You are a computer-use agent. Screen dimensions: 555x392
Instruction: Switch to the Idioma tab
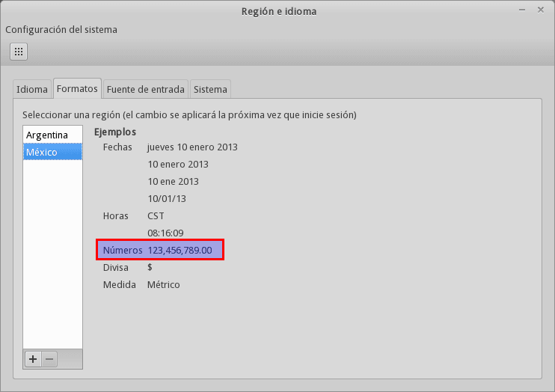tap(32, 89)
